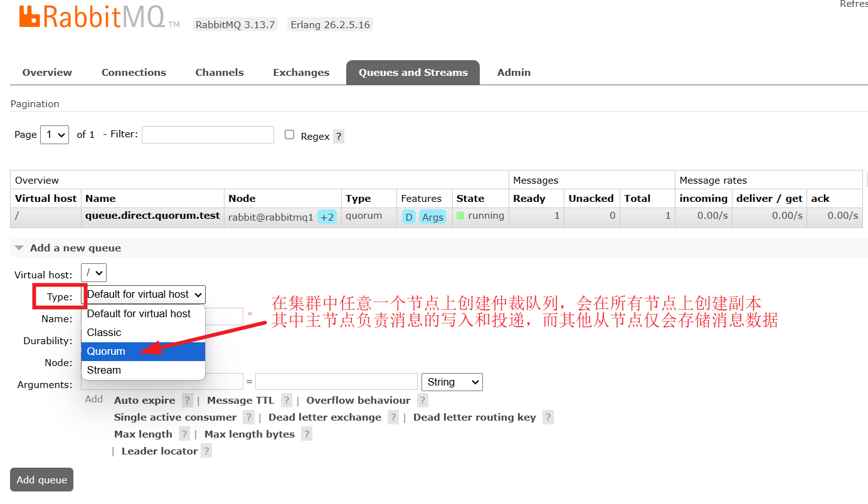Screen dimensions: 868x504
Task: Open the argument String type dropdown
Action: [x=452, y=382]
